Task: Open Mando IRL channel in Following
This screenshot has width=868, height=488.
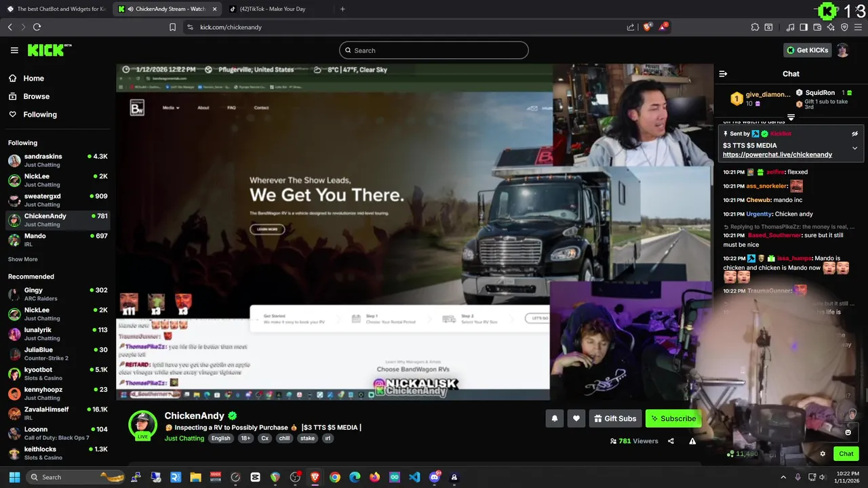Action: (x=58, y=240)
